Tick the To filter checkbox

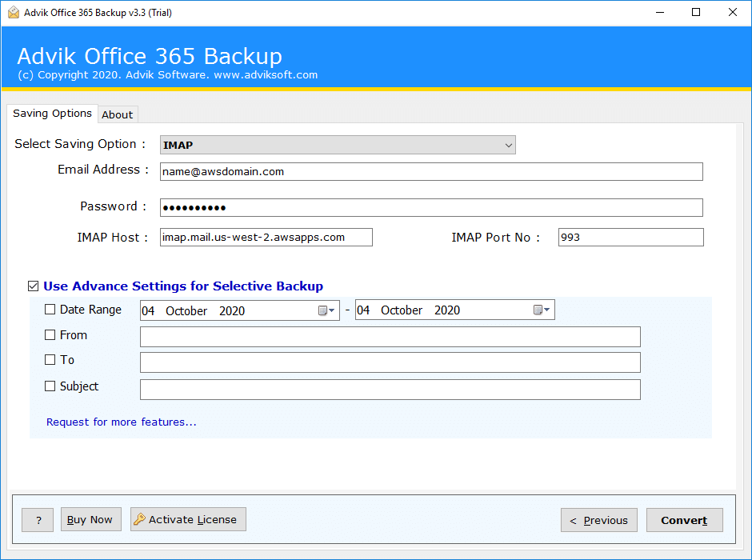50,359
